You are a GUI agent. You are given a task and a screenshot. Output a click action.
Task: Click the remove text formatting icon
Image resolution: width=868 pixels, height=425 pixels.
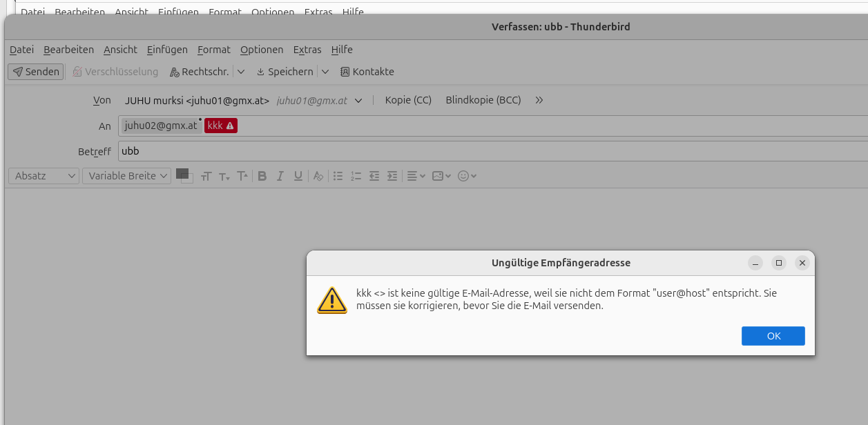coord(318,176)
